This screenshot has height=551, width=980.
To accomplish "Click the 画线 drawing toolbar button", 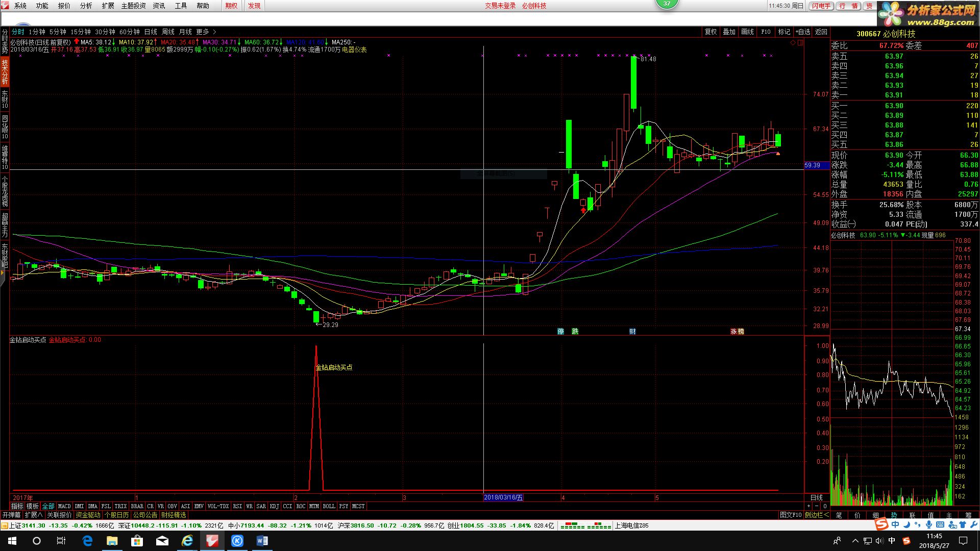I will click(747, 32).
